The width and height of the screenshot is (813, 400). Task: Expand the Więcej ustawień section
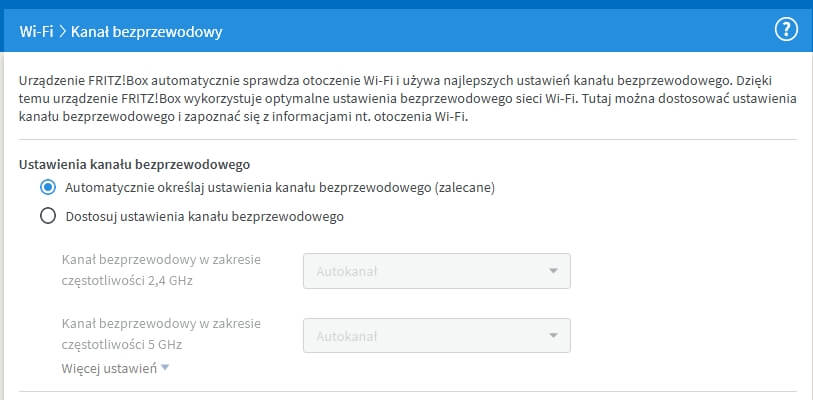pyautogui.click(x=109, y=369)
